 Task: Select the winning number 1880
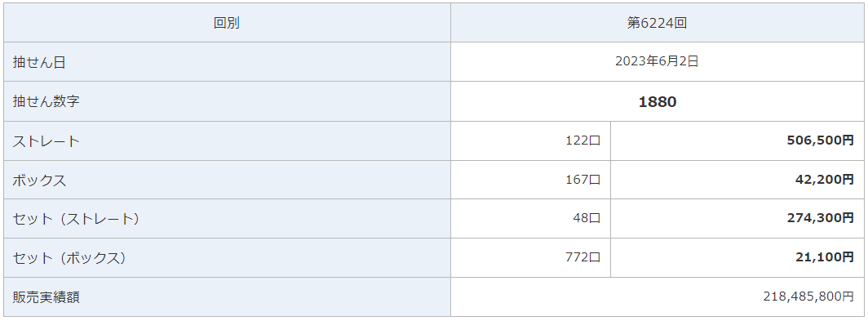click(657, 101)
